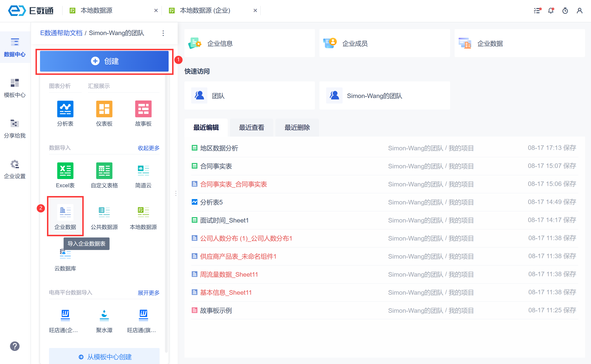This screenshot has height=364, width=591.
Task: Click the 分析表 analysis table icon
Action: pos(65,109)
